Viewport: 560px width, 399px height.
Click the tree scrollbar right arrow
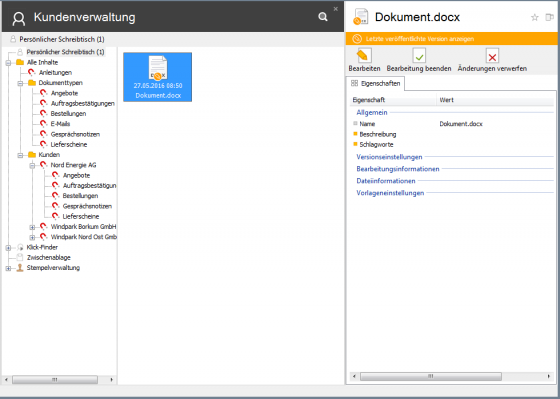click(111, 379)
